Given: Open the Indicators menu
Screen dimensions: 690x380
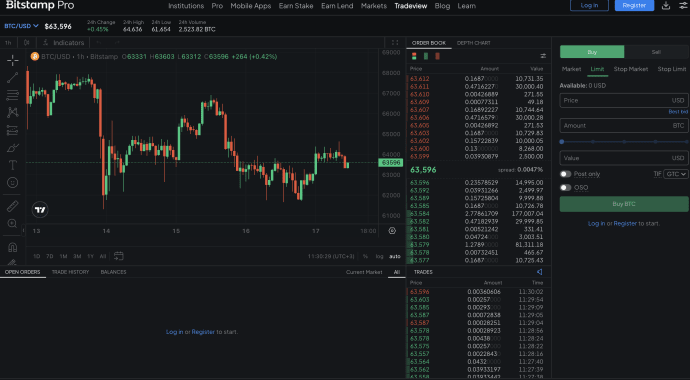Looking at the screenshot, I should [x=63, y=43].
